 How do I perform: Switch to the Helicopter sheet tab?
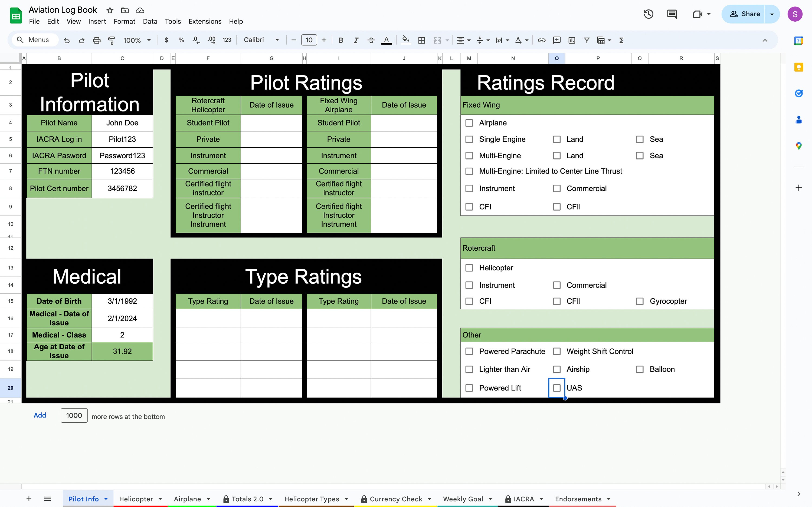(x=136, y=499)
